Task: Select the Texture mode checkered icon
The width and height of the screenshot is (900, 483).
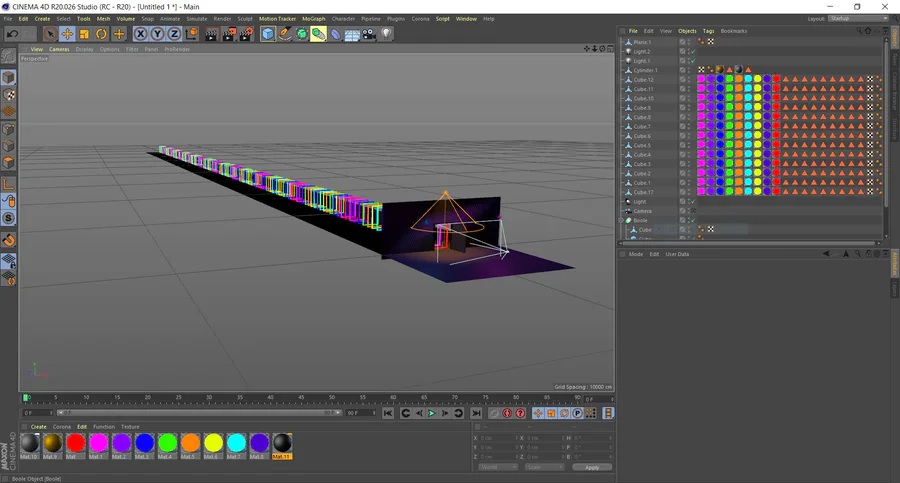Action: point(9,95)
